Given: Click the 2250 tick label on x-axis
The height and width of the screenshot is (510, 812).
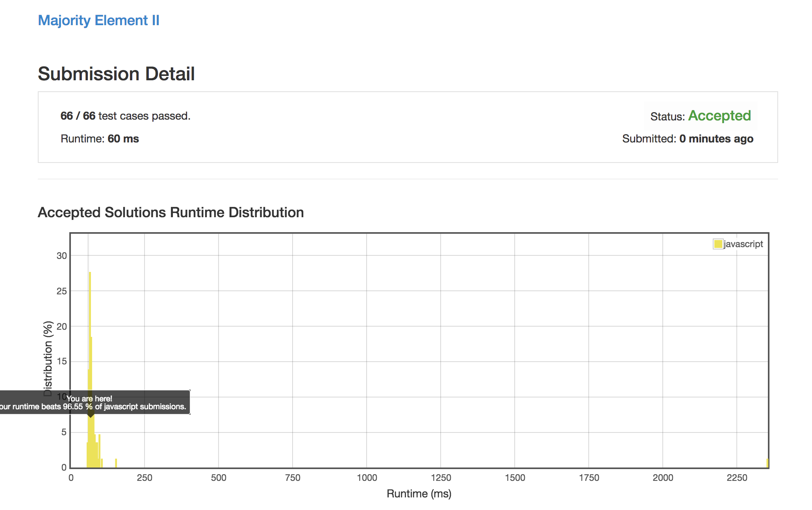Looking at the screenshot, I should [736, 478].
